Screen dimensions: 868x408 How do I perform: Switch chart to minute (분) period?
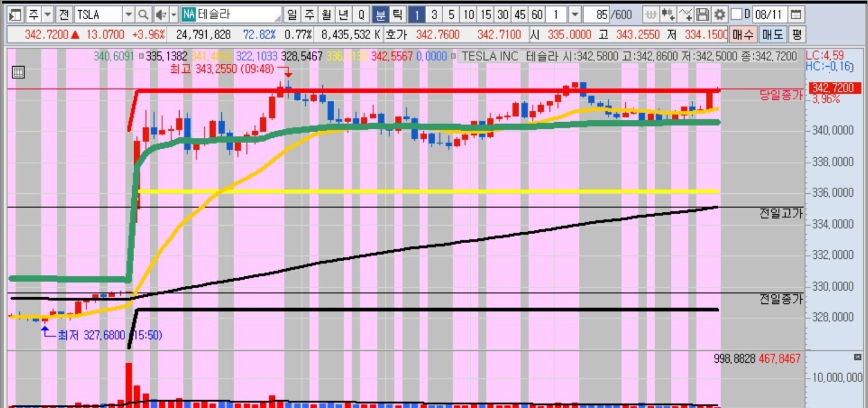click(x=381, y=14)
